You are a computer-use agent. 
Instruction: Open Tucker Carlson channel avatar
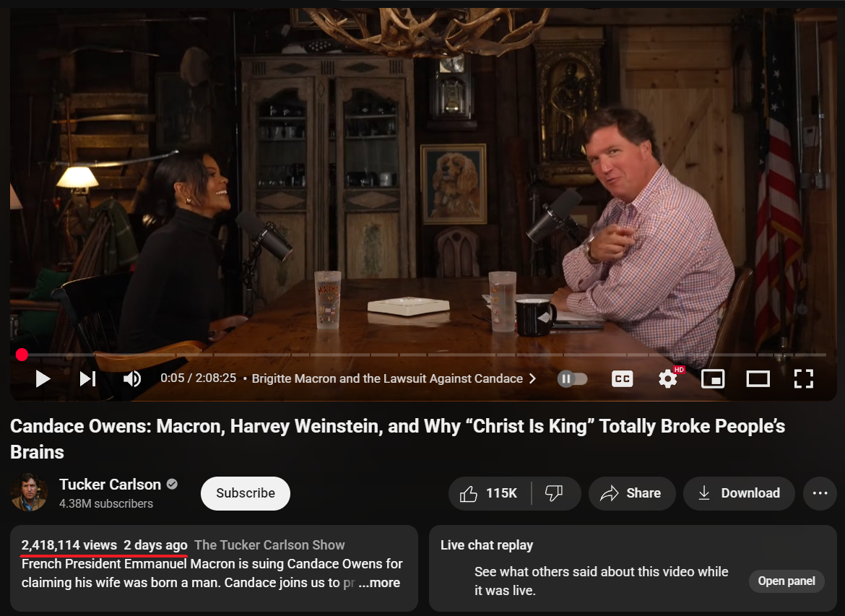(x=29, y=493)
